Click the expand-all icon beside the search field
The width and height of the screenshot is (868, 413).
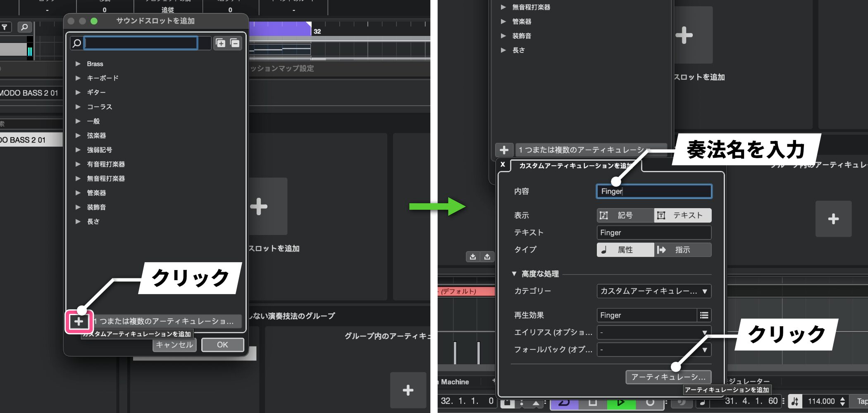[x=221, y=43]
